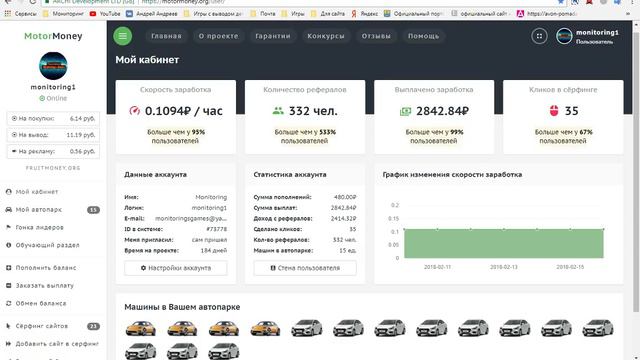This screenshot has width=640, height=360.
Task: Click the user icon beside Мой кабинет
Action: (9, 192)
